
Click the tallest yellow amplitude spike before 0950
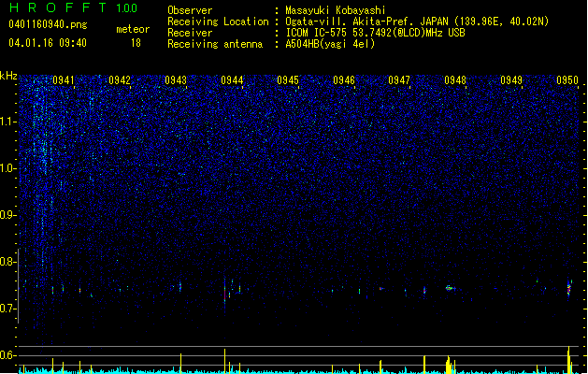point(569,359)
